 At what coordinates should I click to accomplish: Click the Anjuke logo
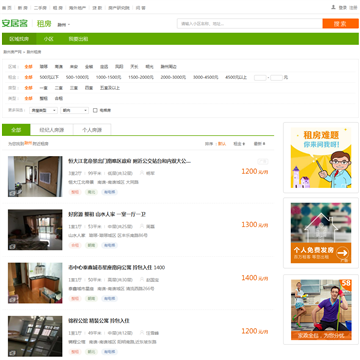coord(15,23)
